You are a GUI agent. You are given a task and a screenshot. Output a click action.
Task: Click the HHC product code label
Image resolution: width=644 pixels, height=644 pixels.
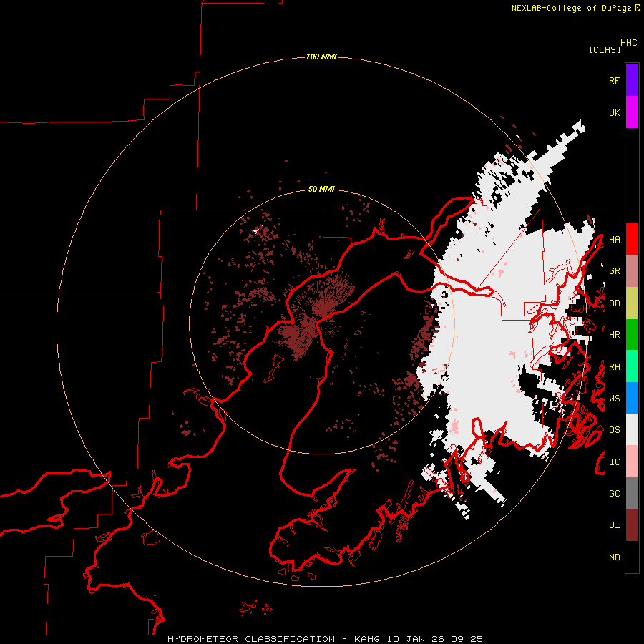(629, 43)
